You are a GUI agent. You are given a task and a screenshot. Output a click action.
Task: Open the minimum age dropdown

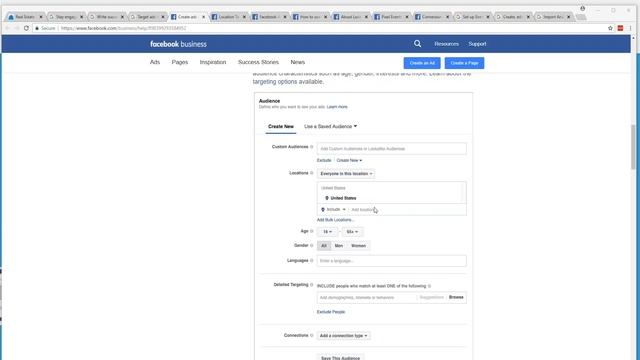(327, 232)
